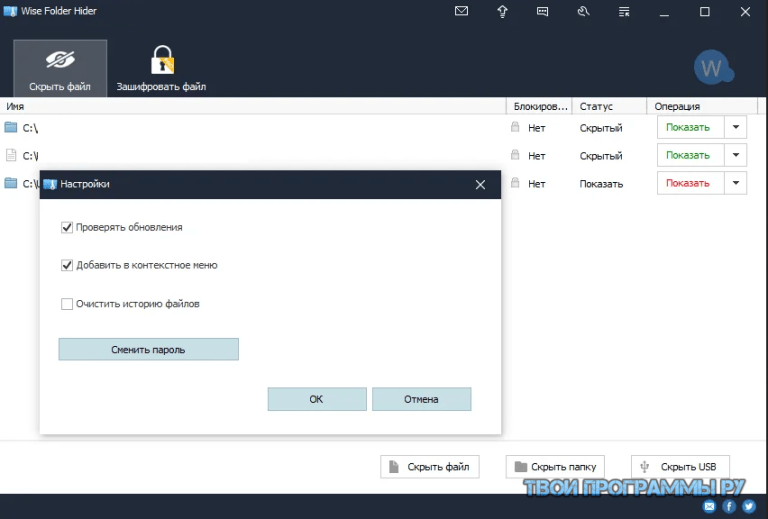Expand dropdown arrow in first row's operation
This screenshot has width=768, height=519.
[735, 127]
